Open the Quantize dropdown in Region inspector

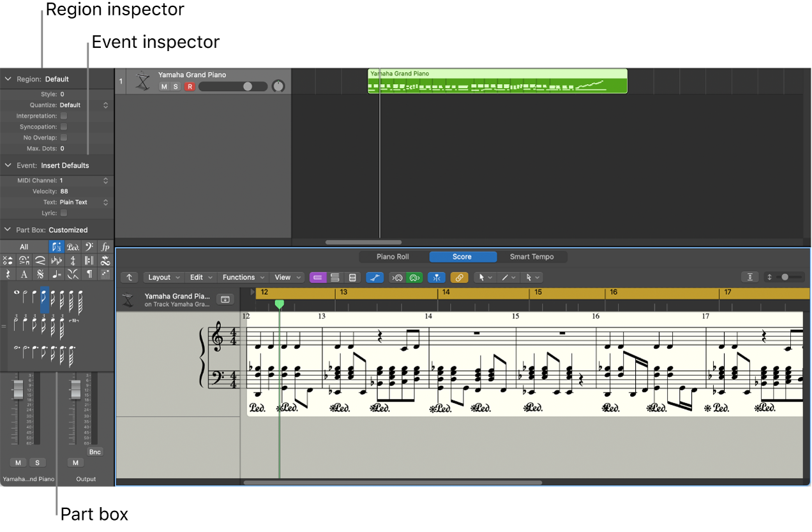click(105, 105)
